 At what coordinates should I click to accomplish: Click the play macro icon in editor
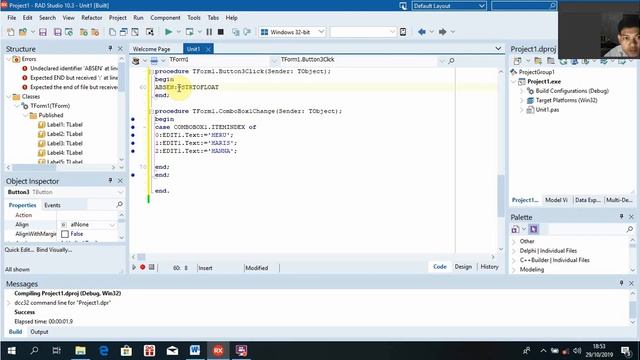pos(134,267)
